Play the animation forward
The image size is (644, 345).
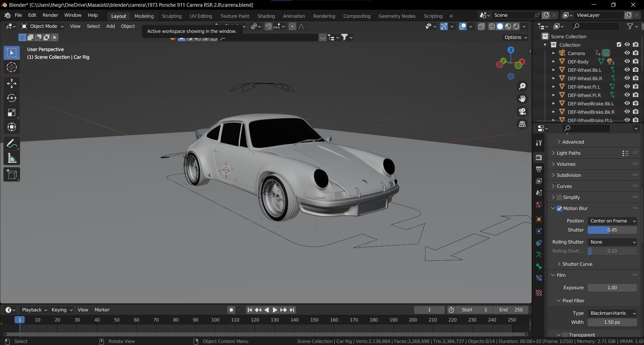pos(275,310)
